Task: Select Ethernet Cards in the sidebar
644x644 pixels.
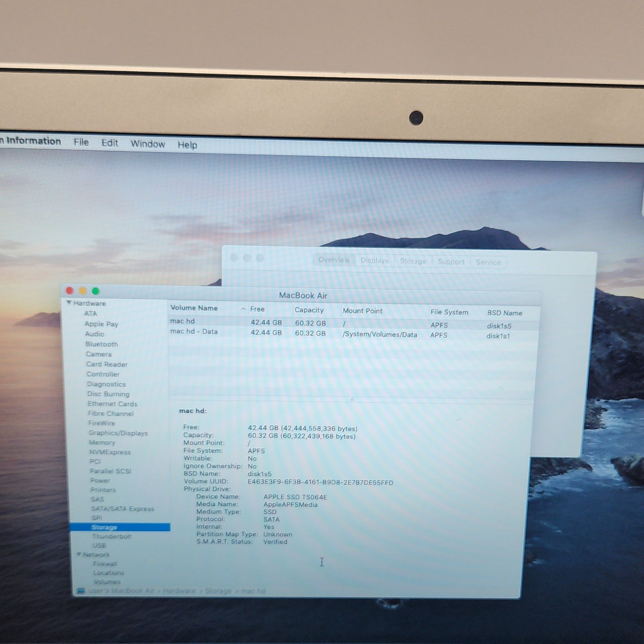Action: pos(113,404)
